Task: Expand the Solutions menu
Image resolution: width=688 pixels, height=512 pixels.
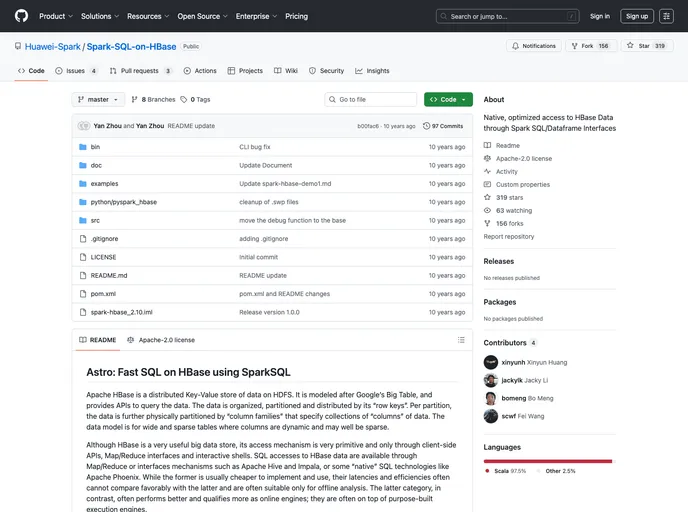Action: [x=100, y=16]
